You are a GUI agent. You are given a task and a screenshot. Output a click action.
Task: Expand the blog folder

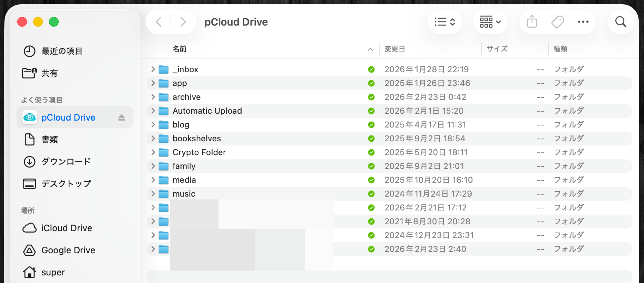[x=153, y=124]
